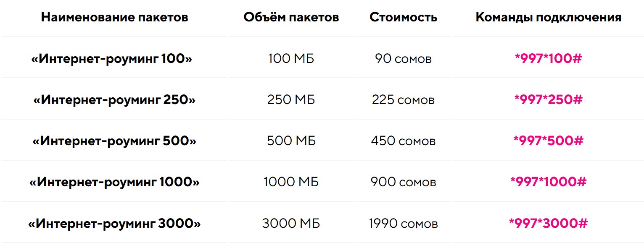Click the '225 сомов' price cell
Image resolution: width=644 pixels, height=245 pixels.
tap(403, 100)
